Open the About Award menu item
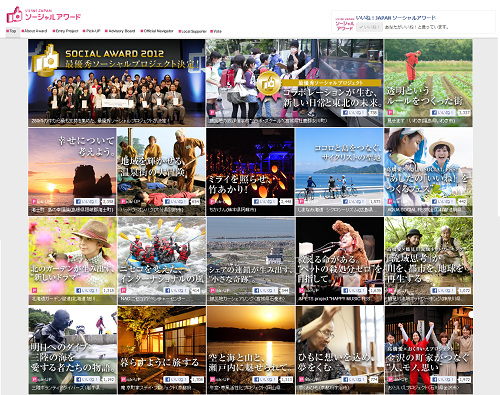500x395 pixels. [x=35, y=31]
